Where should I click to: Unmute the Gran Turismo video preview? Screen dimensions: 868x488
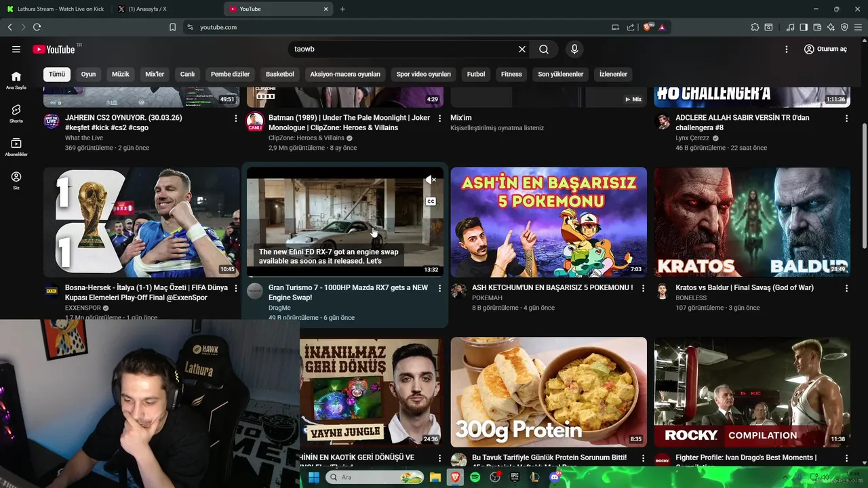[431, 180]
